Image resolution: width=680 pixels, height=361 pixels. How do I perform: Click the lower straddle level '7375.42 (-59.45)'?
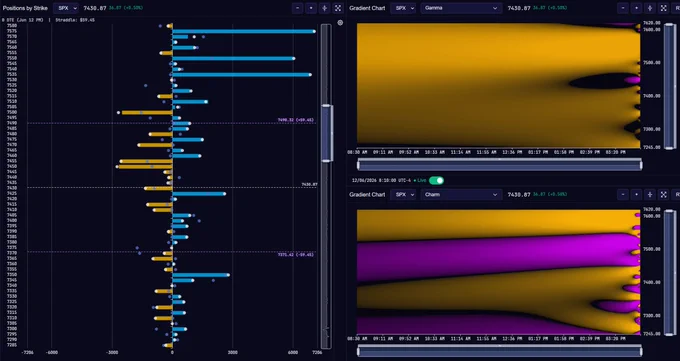click(x=295, y=255)
